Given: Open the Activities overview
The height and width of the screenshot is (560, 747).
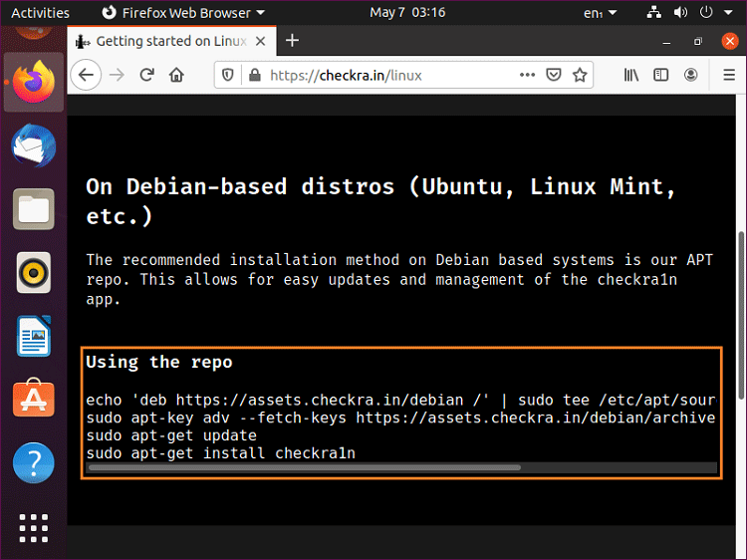Looking at the screenshot, I should pos(40,13).
